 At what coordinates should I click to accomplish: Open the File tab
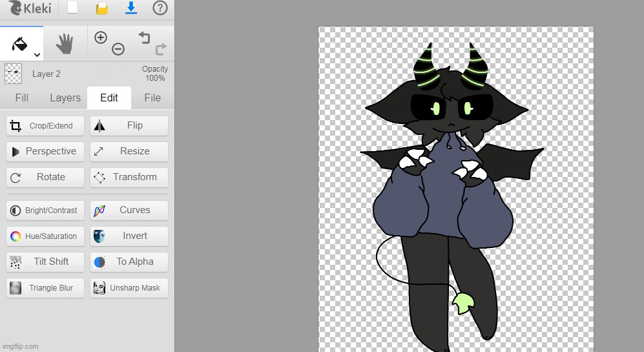click(x=152, y=98)
